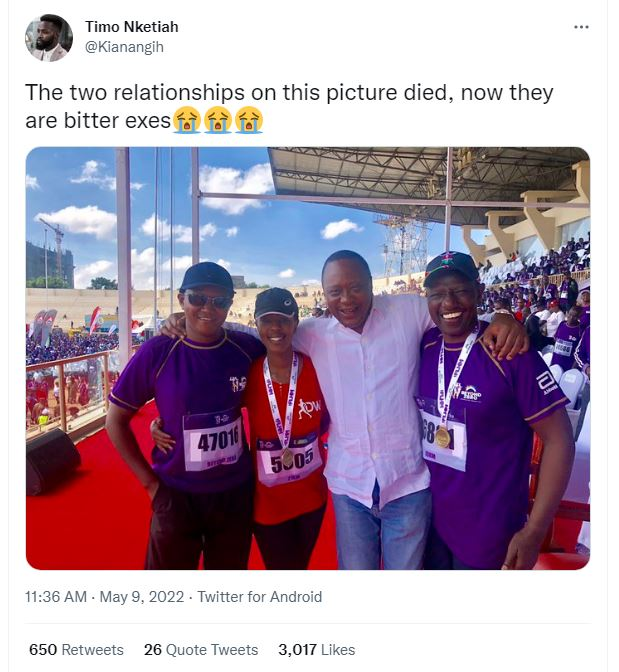Click the 26 quote tweet count number

[x=153, y=650]
